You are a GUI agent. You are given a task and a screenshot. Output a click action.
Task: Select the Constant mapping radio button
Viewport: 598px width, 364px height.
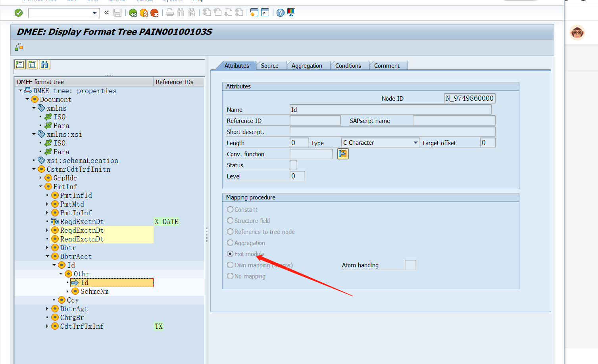tap(230, 209)
